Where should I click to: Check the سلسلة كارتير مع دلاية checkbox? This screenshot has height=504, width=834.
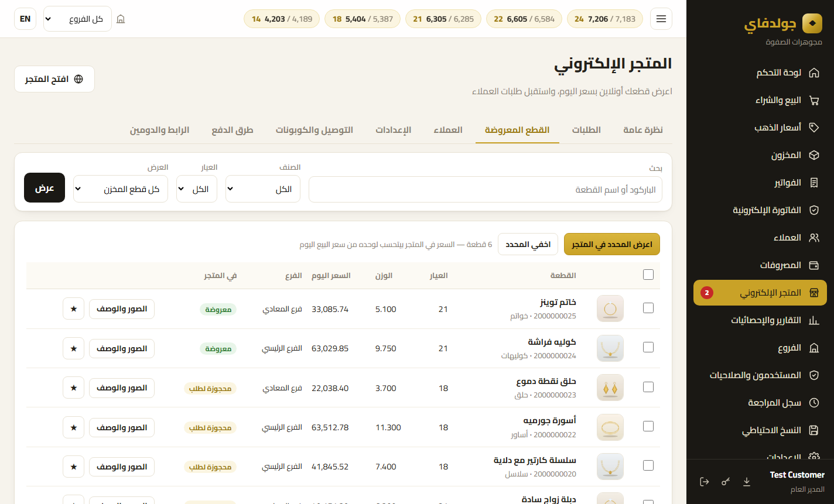point(648,465)
